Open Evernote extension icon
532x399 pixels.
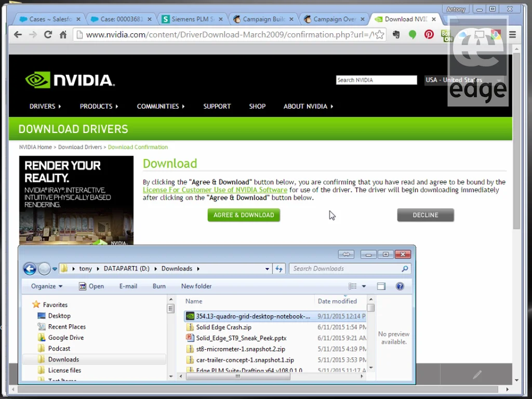click(x=396, y=35)
